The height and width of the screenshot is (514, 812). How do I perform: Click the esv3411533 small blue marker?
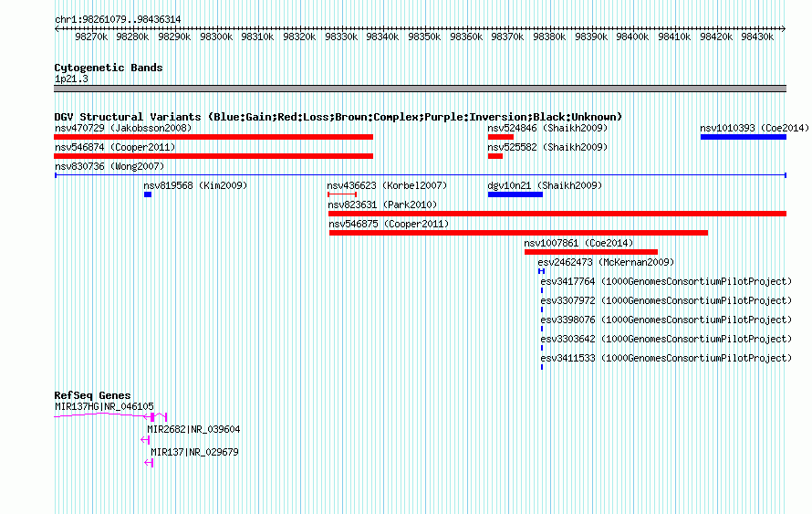[542, 367]
